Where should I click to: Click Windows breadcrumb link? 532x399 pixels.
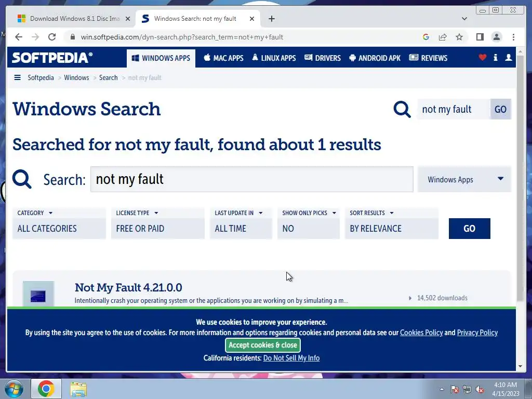tap(76, 78)
